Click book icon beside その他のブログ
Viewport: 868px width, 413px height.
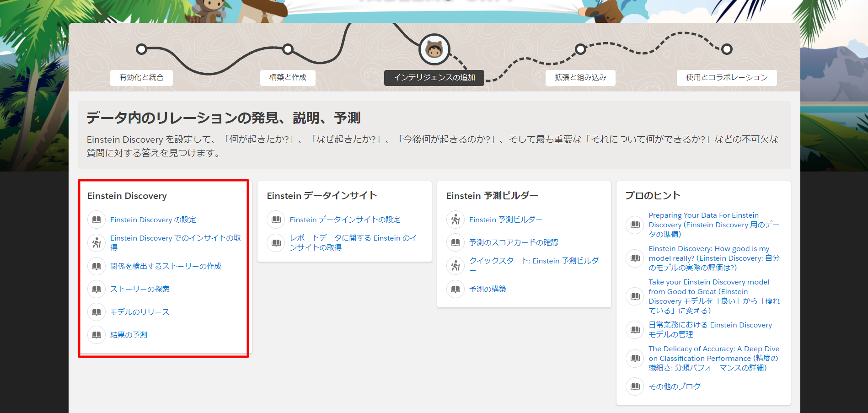tap(635, 386)
